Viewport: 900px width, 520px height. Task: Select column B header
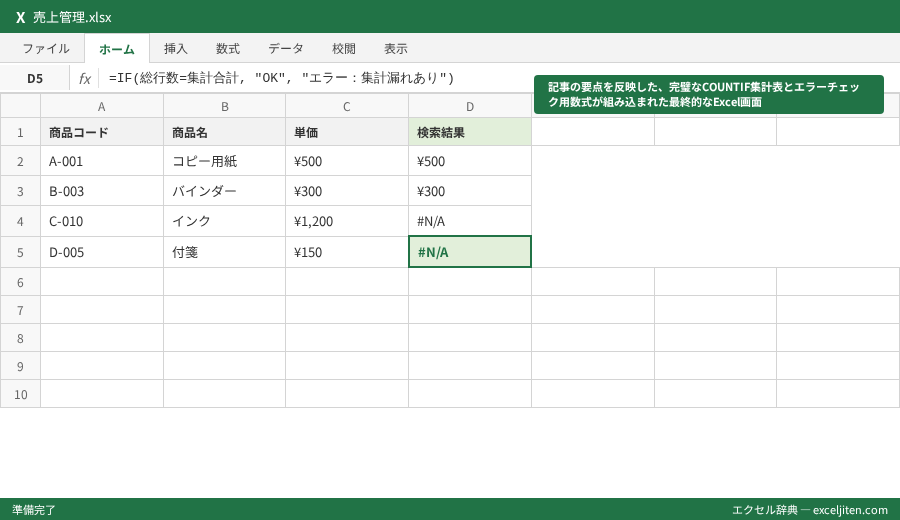[224, 106]
